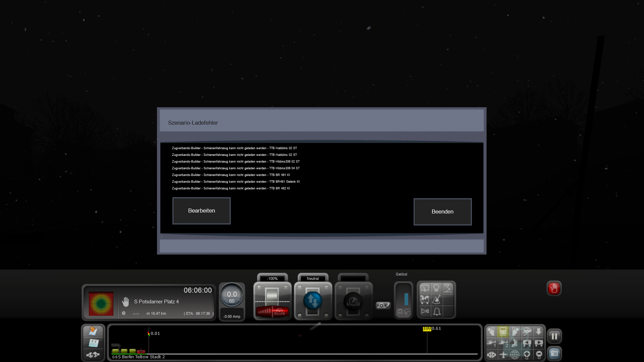
Task: Open the world map globe icon
Action: point(515,354)
